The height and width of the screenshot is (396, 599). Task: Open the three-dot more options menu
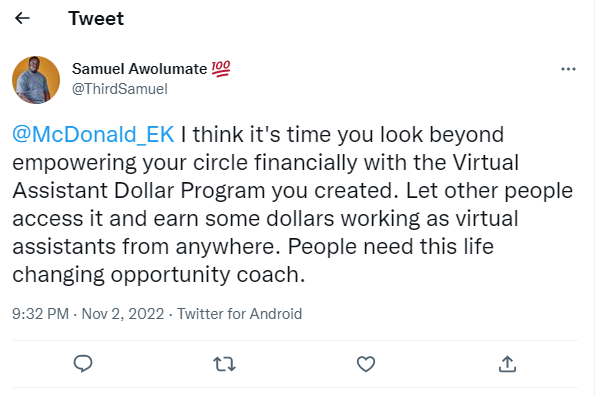click(x=568, y=69)
